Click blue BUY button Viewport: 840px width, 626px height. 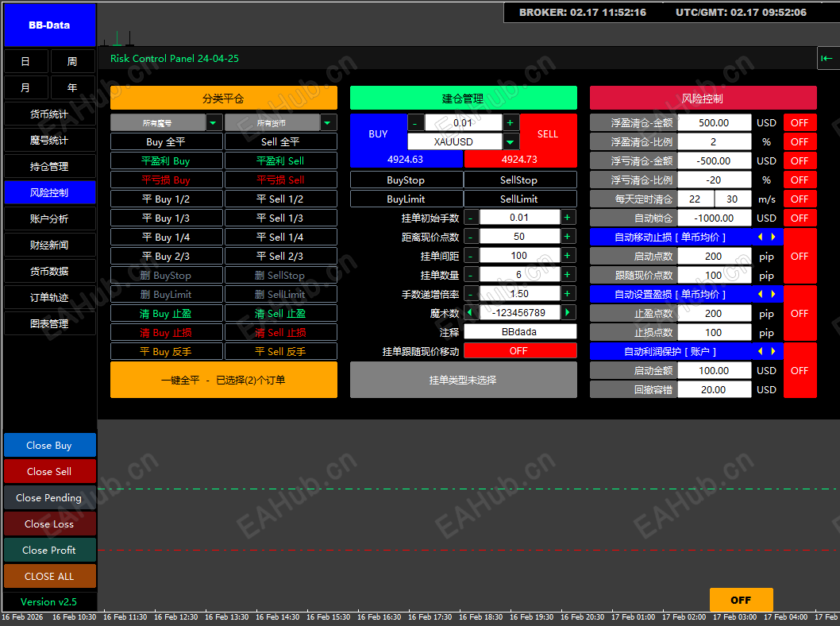pos(378,134)
